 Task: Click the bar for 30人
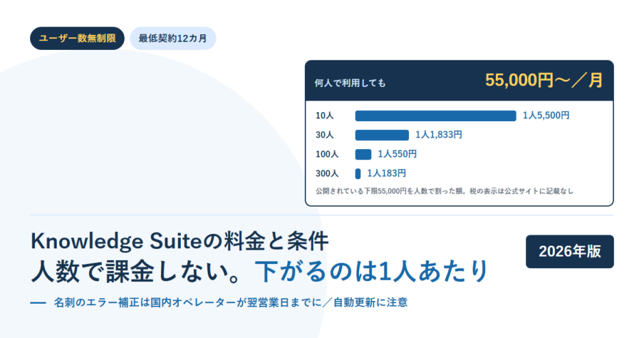click(382, 135)
